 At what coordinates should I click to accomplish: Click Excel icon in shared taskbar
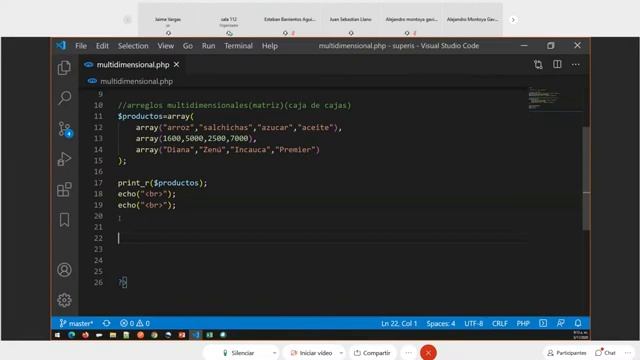coord(209,335)
